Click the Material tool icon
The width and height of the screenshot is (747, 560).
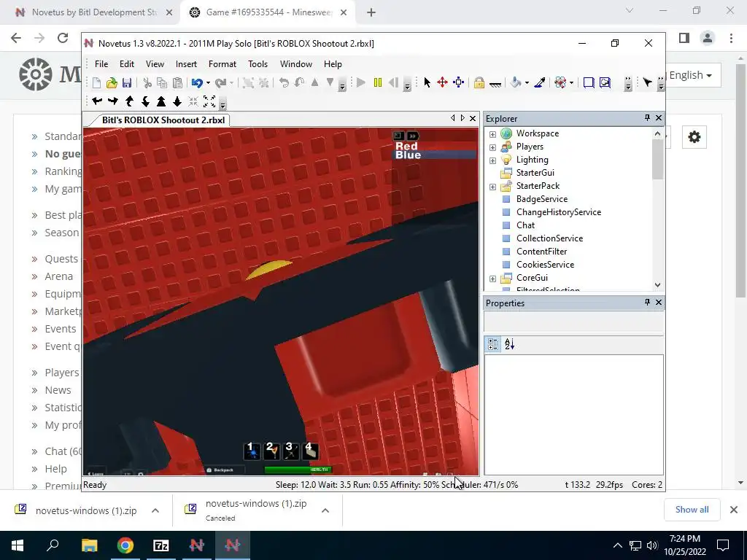(x=560, y=83)
